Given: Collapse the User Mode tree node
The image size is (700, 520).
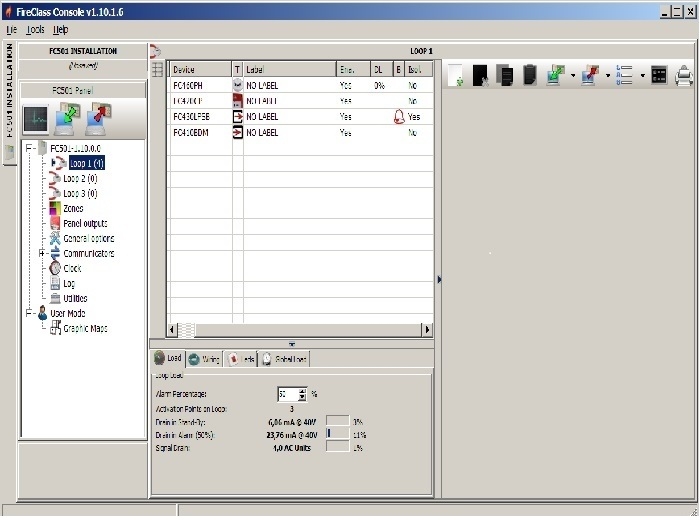Looking at the screenshot, I should click(29, 313).
